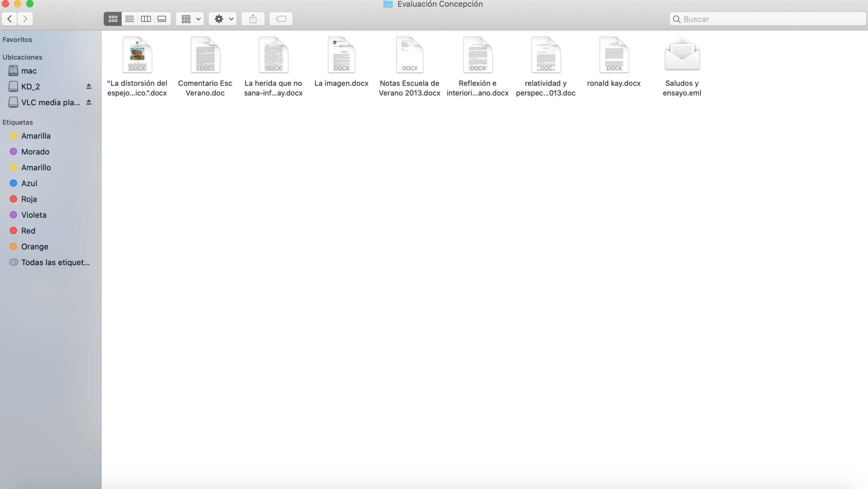Select the Morado tag in sidebar
The height and width of the screenshot is (489, 868).
[35, 152]
